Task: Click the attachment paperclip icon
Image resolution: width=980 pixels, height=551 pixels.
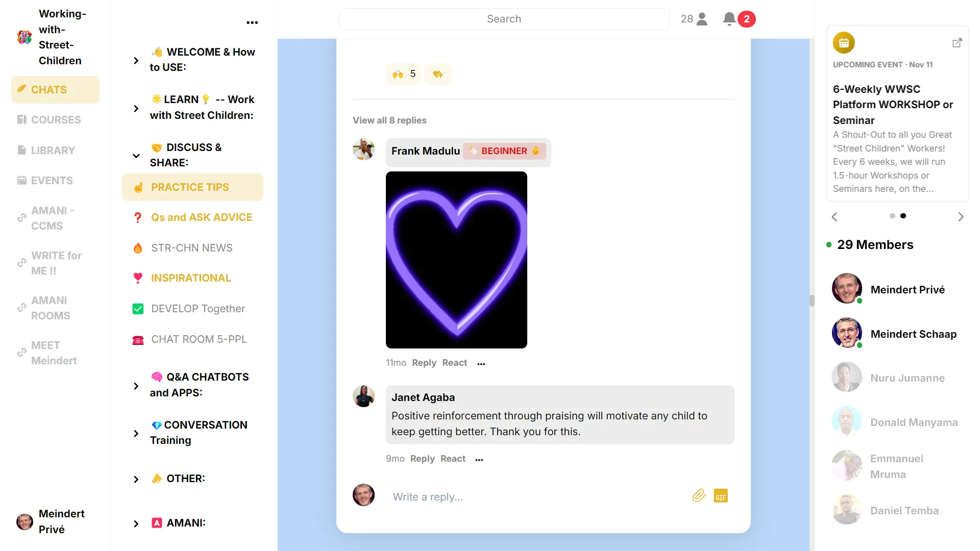Action: [699, 495]
